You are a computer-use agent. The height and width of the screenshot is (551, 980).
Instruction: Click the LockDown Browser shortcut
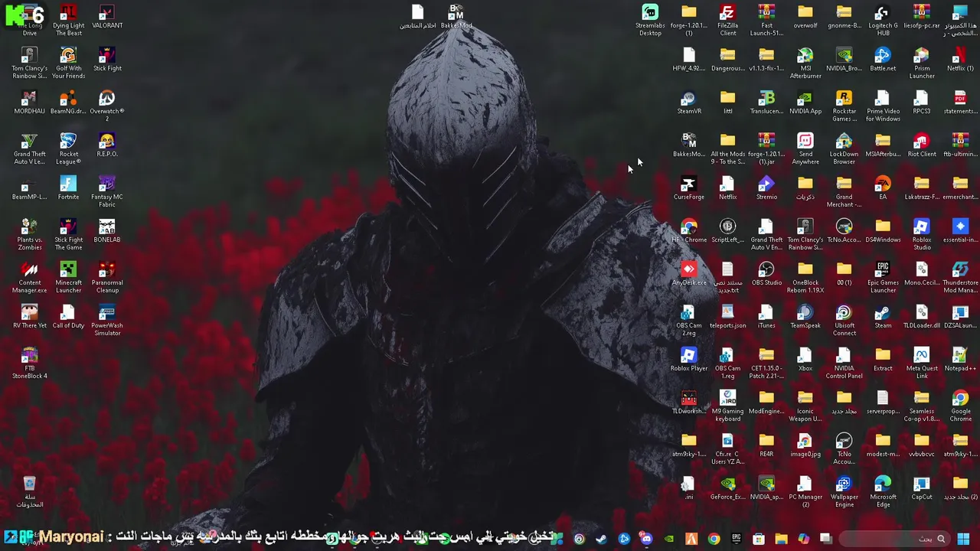(x=844, y=148)
